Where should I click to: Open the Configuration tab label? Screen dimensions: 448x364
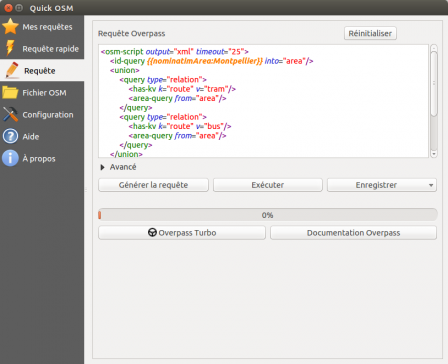click(x=48, y=115)
